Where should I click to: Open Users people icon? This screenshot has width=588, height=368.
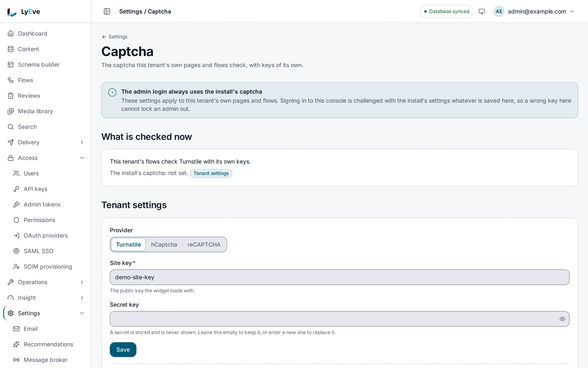pyautogui.click(x=16, y=173)
